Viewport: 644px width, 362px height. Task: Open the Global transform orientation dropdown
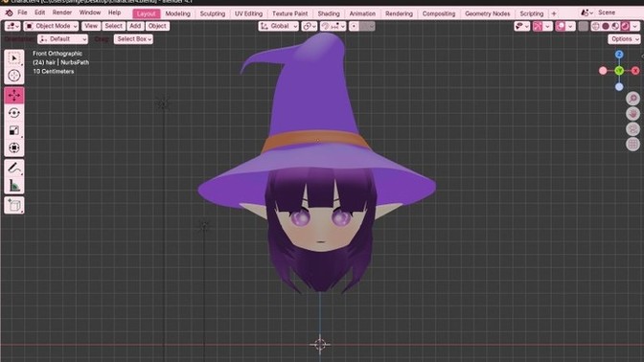278,26
